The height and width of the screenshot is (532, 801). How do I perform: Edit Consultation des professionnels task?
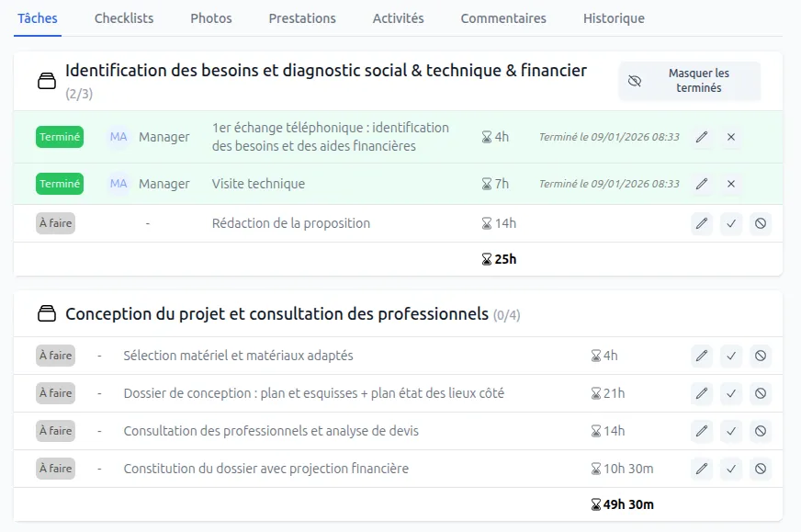pos(702,431)
